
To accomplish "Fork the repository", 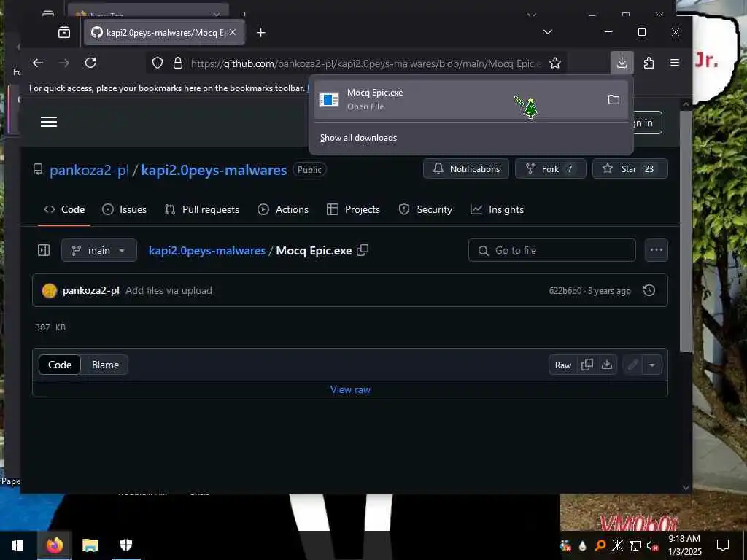I will point(550,168).
